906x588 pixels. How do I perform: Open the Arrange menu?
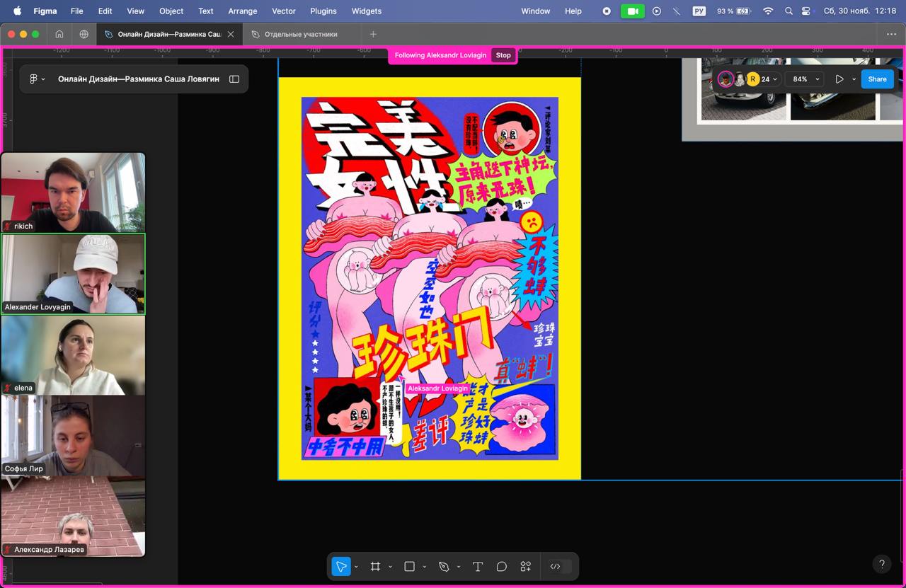point(243,11)
